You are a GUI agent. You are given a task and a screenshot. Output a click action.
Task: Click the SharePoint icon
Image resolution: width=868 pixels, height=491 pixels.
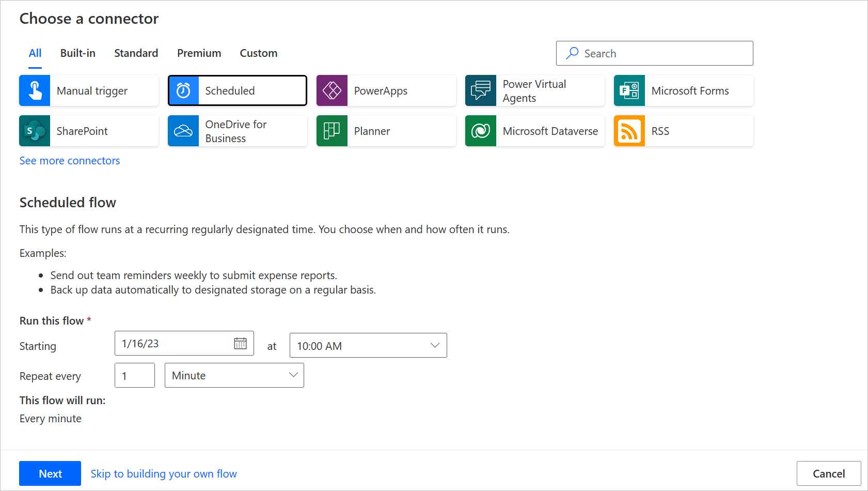pos(35,131)
